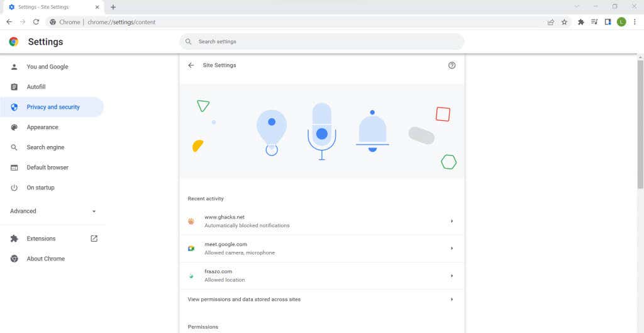Screen dimensions: 644x333
Task: Open a new tab with plus button
Action: coord(113,7)
